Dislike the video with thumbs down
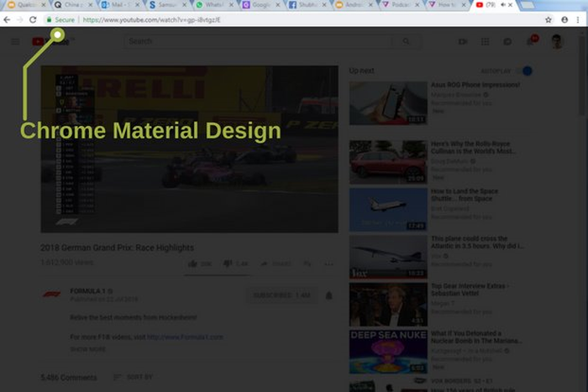The width and height of the screenshot is (588, 392). [x=228, y=264]
